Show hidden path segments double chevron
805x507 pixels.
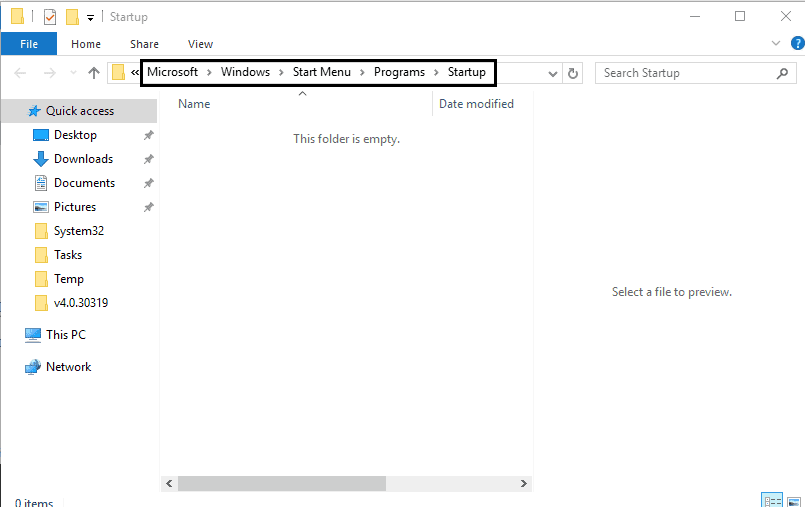click(x=135, y=72)
